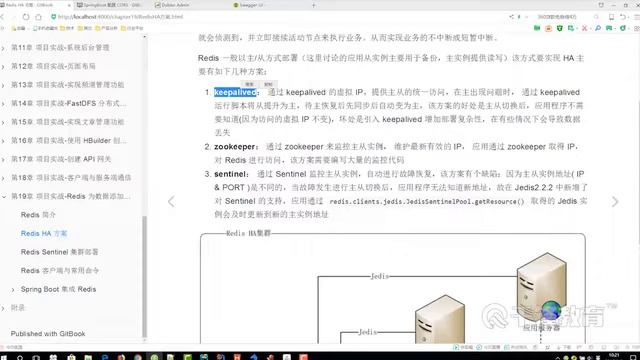Click the bold zookeeper list heading
The image size is (640, 360).
click(236, 147)
